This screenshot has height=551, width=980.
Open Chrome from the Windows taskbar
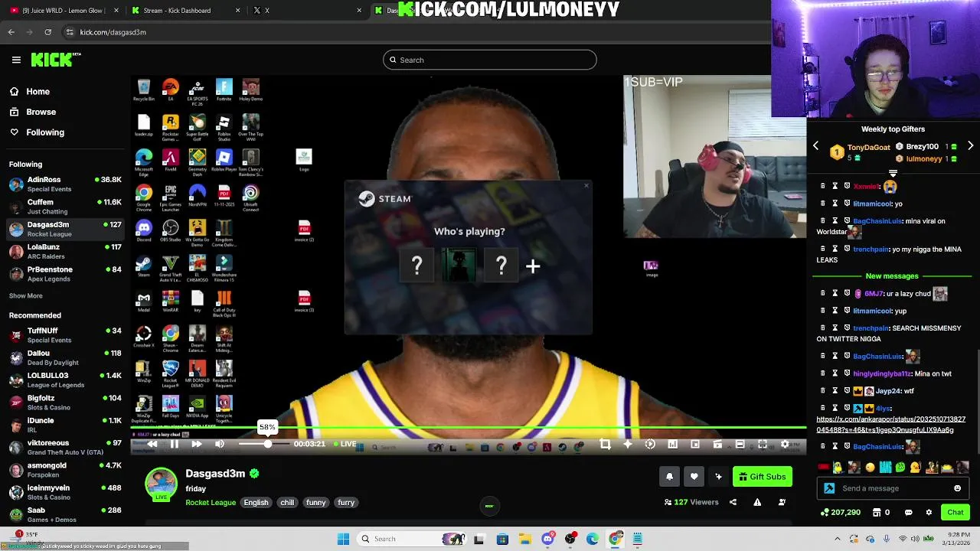pos(615,539)
